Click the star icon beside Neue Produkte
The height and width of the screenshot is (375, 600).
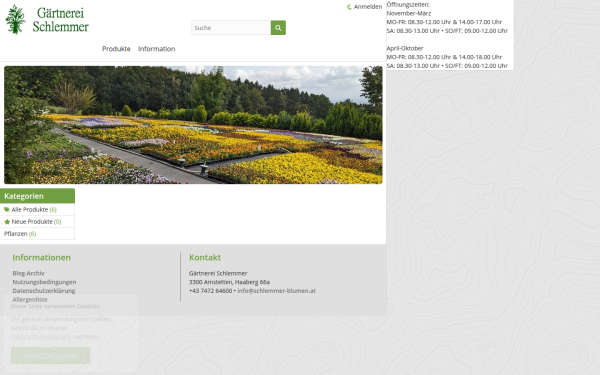7,222
